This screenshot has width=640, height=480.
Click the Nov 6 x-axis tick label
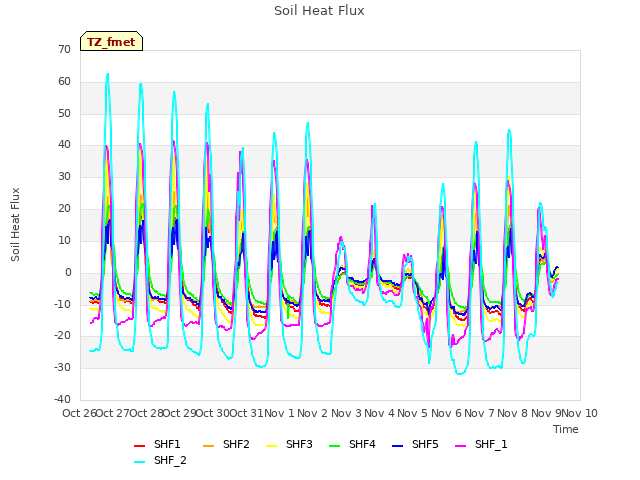[446, 413]
